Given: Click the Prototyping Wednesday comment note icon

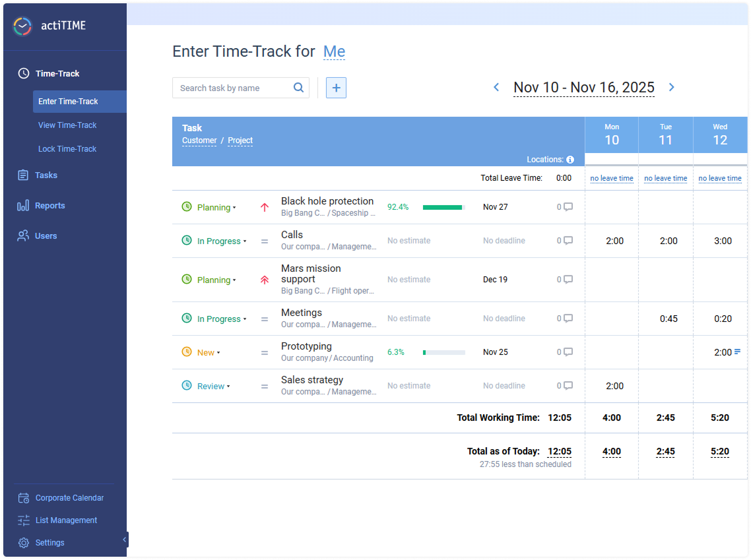Looking at the screenshot, I should [737, 352].
